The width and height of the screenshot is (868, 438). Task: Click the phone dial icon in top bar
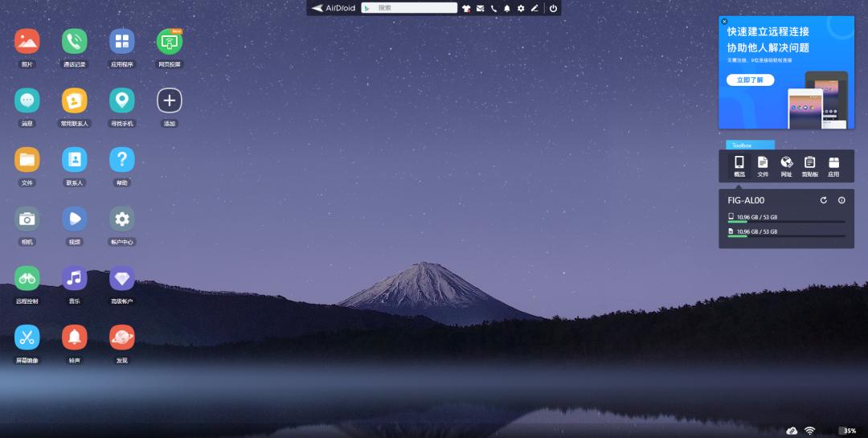(493, 8)
